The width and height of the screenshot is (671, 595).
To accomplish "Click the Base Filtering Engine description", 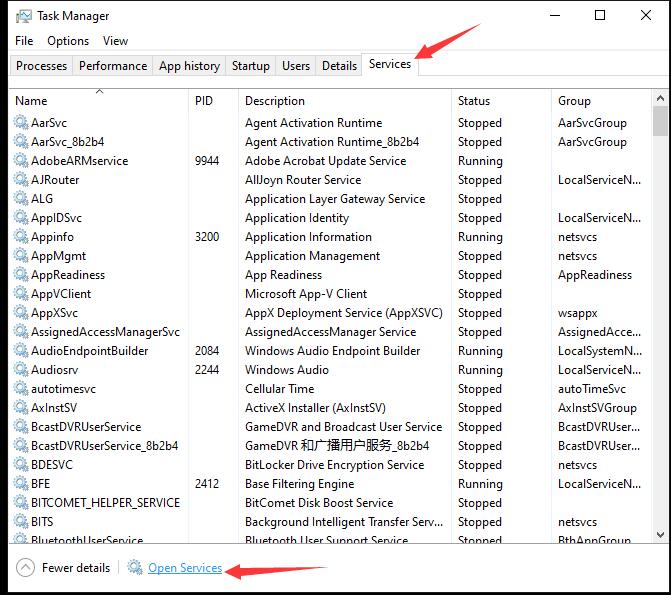I will (300, 484).
